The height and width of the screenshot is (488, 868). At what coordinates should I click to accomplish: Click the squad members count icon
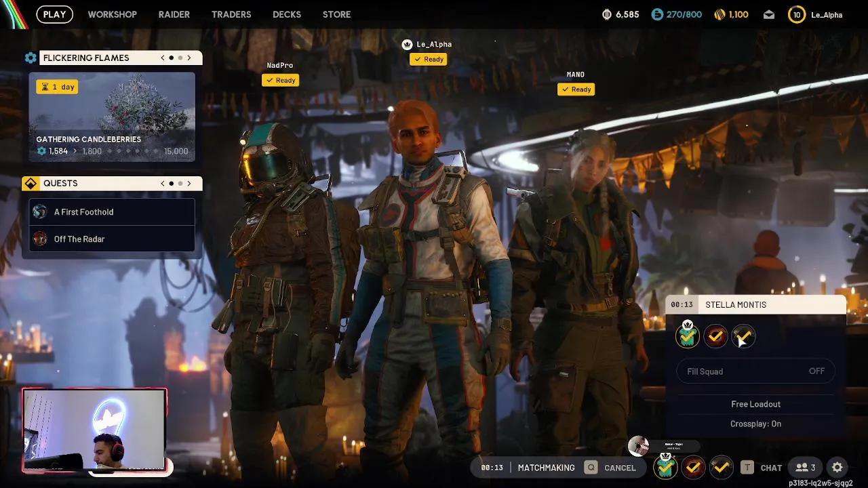coord(806,467)
